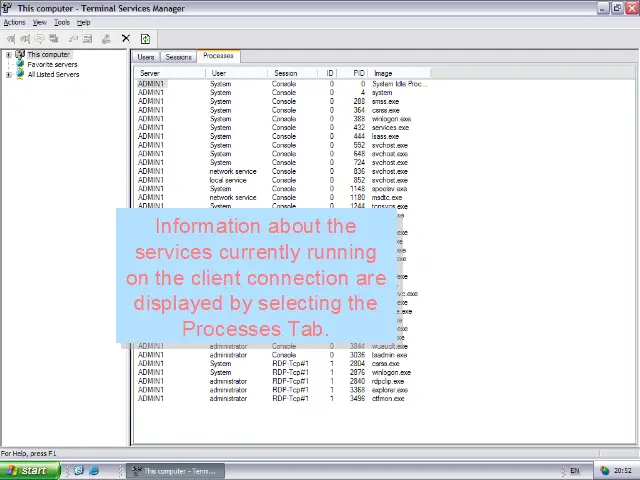Click the Windows start button

(30, 470)
